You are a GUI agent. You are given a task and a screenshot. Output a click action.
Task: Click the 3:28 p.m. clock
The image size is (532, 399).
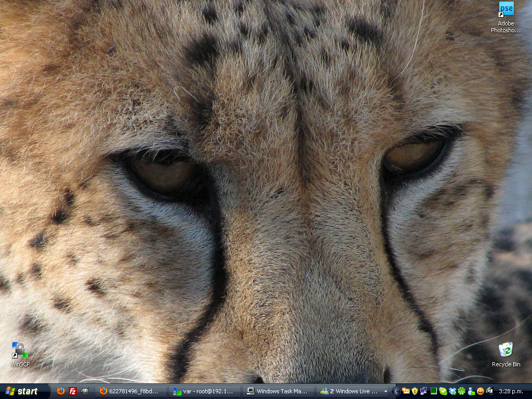pos(511,391)
